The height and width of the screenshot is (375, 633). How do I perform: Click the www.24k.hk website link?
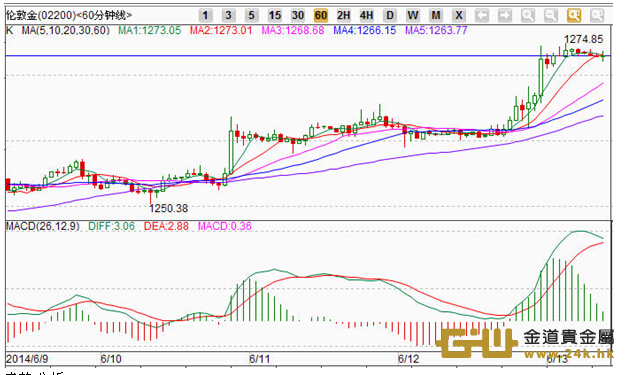pos(569,354)
